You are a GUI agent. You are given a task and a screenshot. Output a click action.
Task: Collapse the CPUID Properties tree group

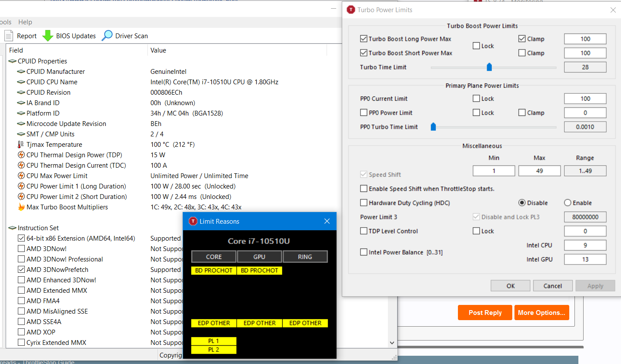pos(12,61)
